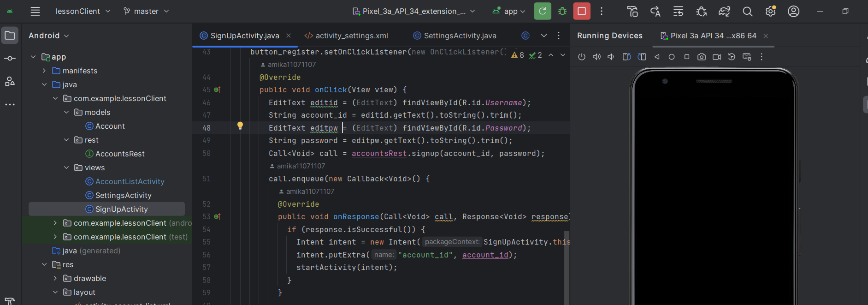Screen dimensions: 868x305
Task: Open the warnings indicator showing 8
Action: pos(518,55)
